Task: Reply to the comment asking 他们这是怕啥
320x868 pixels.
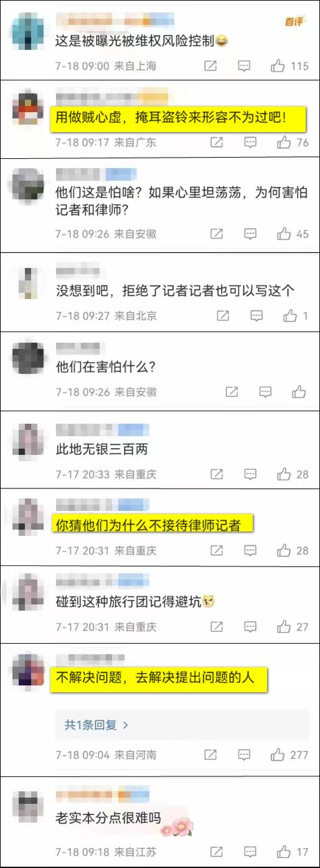Action: pos(250,234)
